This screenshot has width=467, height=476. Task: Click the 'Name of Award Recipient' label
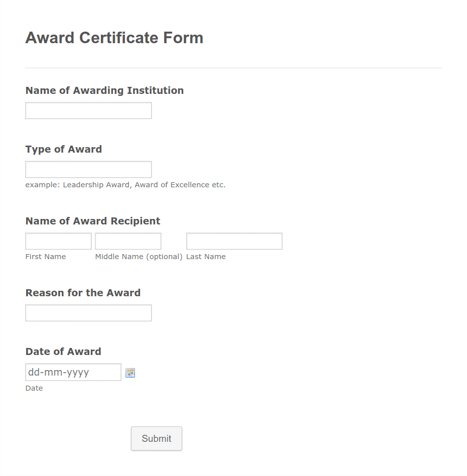tap(92, 221)
